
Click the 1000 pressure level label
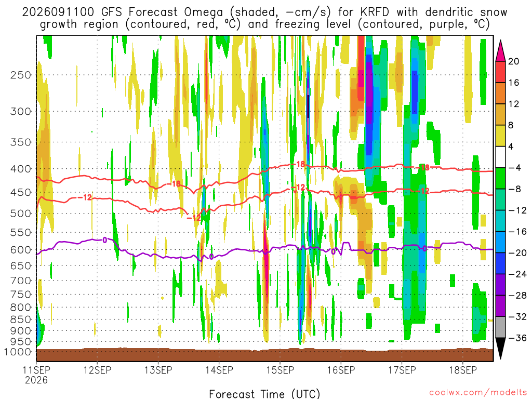coord(18,352)
